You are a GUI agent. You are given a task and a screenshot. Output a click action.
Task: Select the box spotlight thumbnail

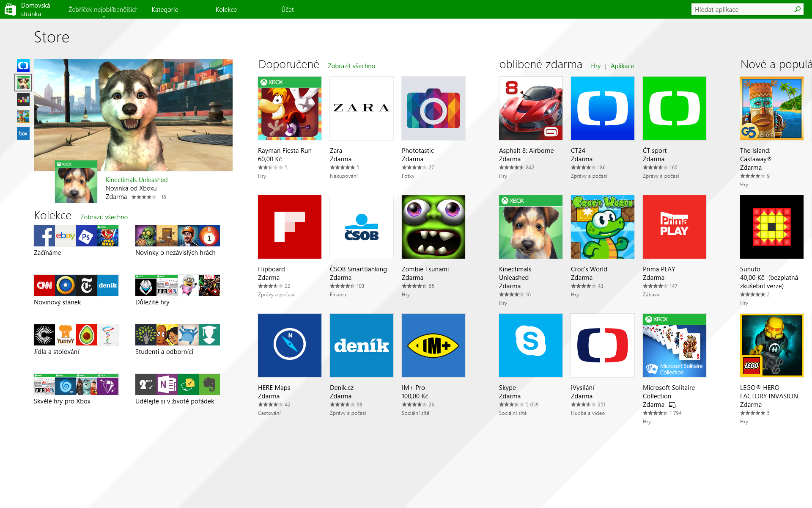pos(23,133)
